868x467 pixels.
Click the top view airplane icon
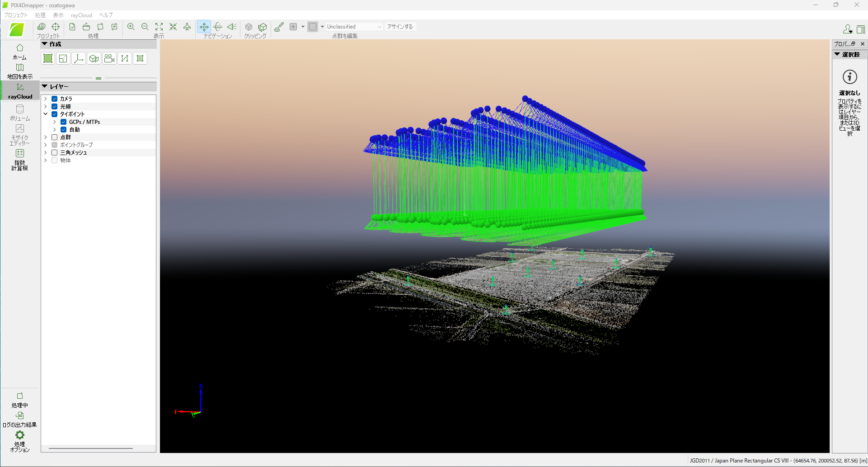pos(187,27)
